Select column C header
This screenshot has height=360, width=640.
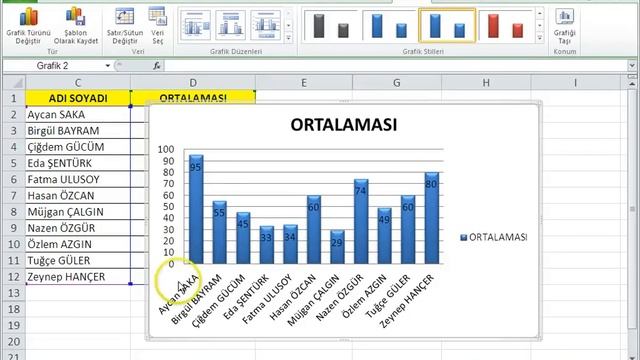pos(78,83)
